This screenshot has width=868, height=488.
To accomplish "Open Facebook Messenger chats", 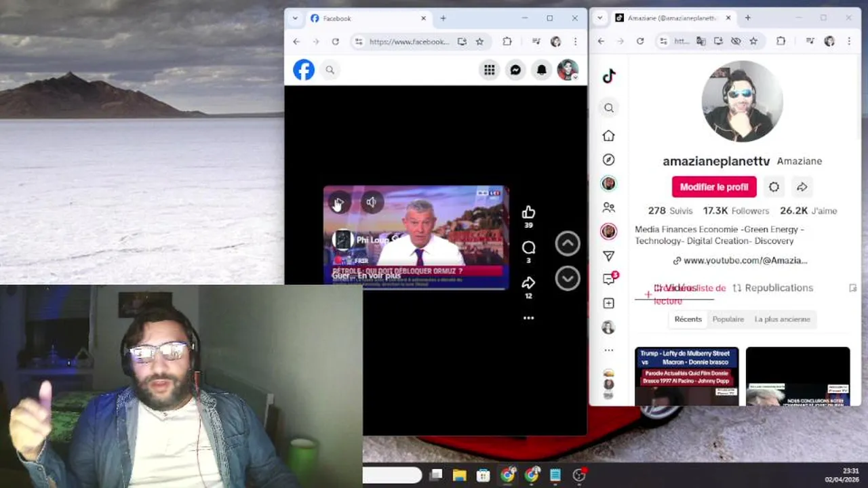I will click(x=515, y=70).
